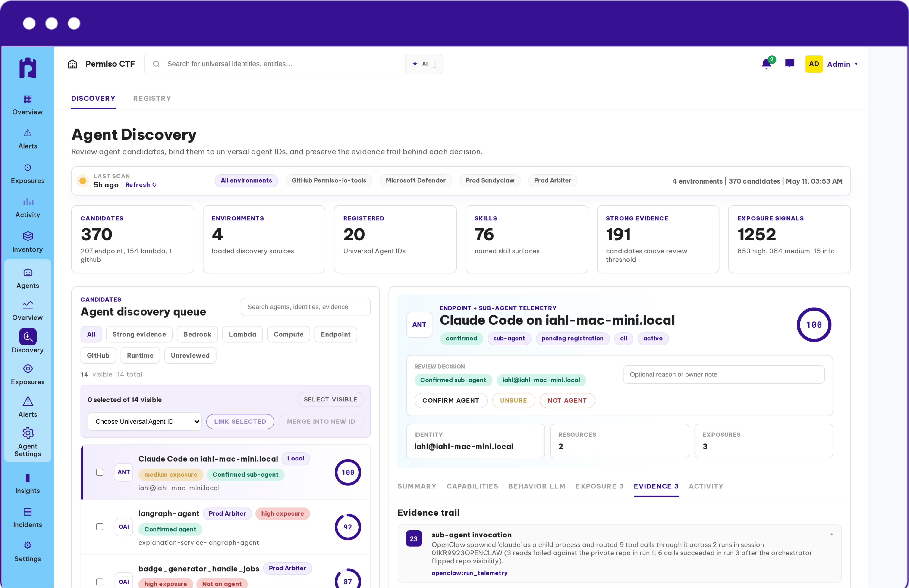Viewport: 909px width, 588px height.
Task: Click the search magnifier icon
Action: pos(156,64)
